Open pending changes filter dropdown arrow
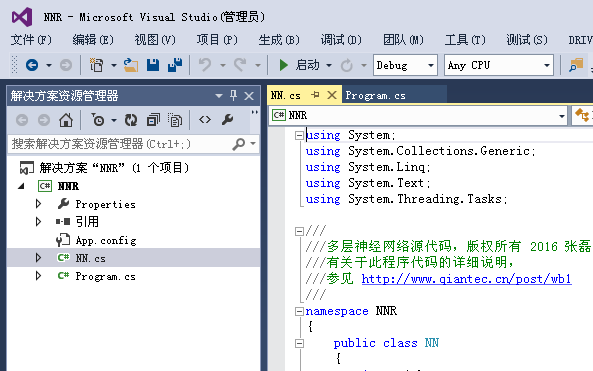The width and height of the screenshot is (593, 371). click(114, 120)
